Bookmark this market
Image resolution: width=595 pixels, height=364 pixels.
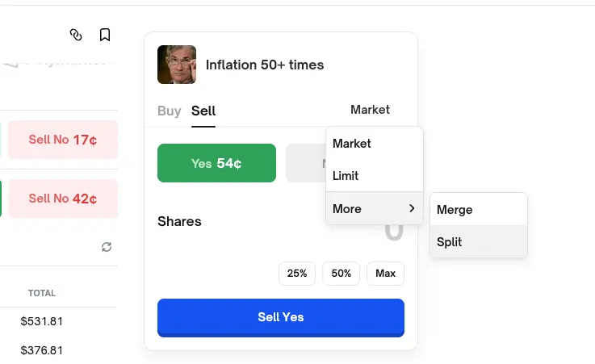coord(105,35)
